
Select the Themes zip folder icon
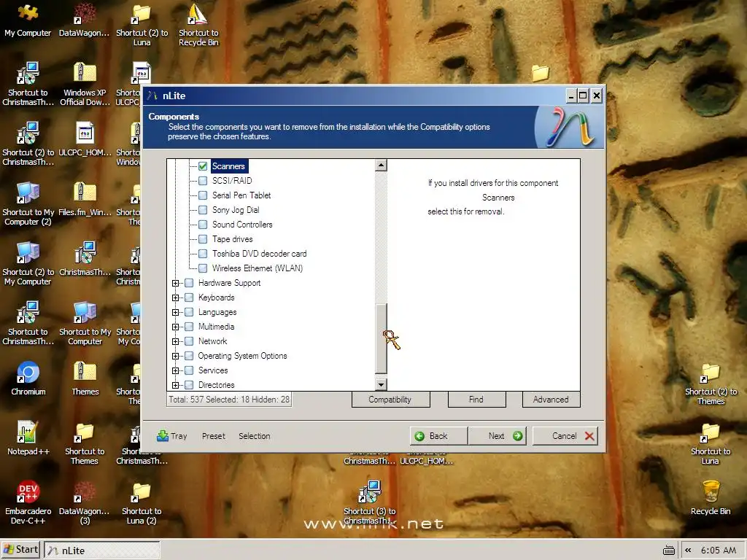pos(85,378)
